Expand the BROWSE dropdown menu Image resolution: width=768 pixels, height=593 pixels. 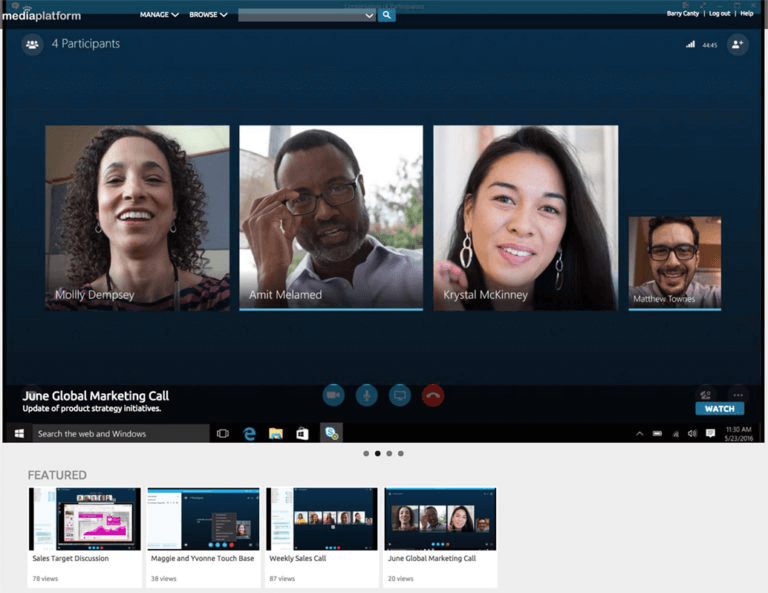[208, 15]
